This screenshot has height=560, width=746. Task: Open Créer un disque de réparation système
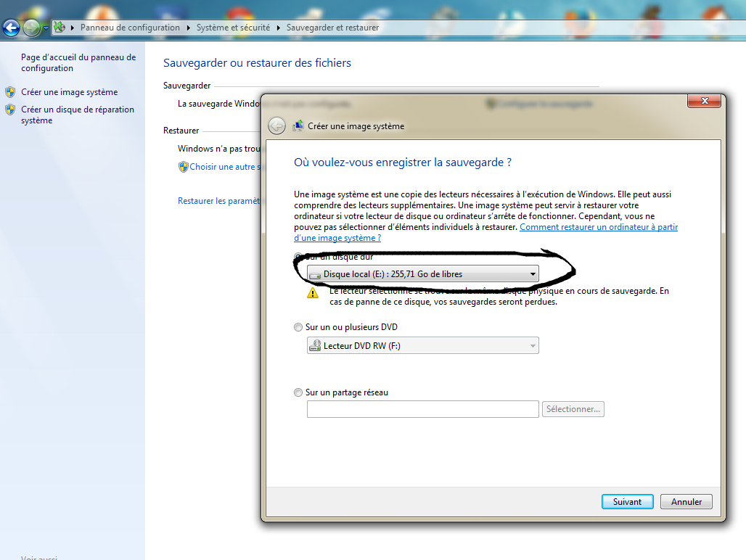(x=78, y=115)
